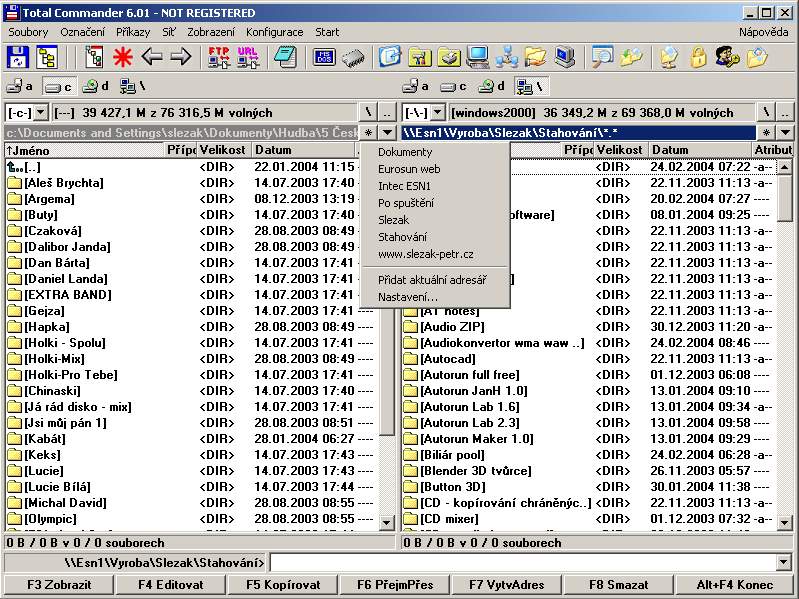This screenshot has width=799, height=599.
Task: Open the directory tree icon
Action: tap(94, 57)
